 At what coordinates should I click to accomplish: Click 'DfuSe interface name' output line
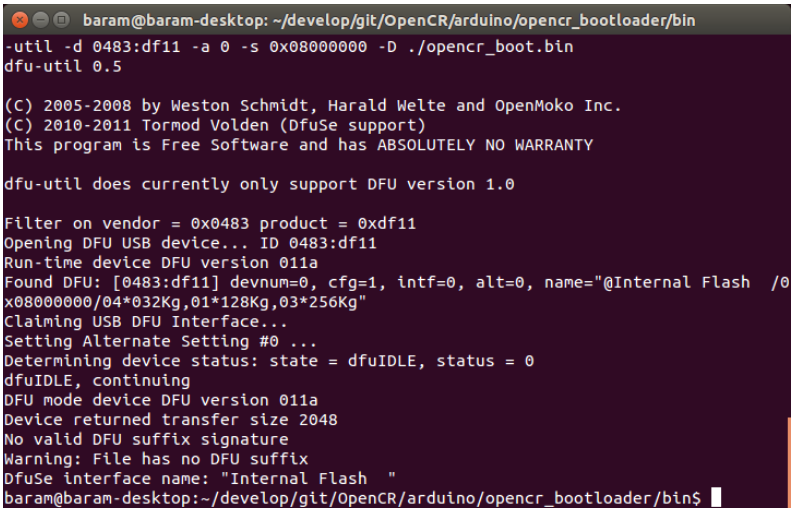(x=200, y=479)
